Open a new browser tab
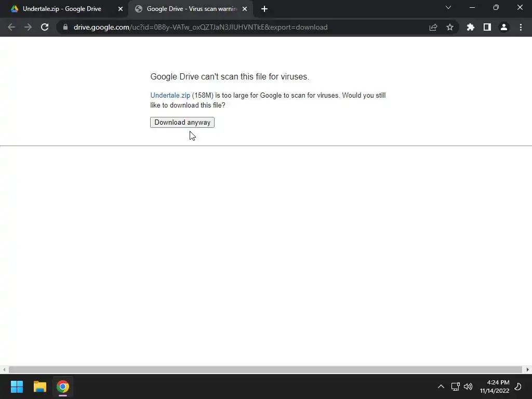532x399 pixels. [264, 9]
